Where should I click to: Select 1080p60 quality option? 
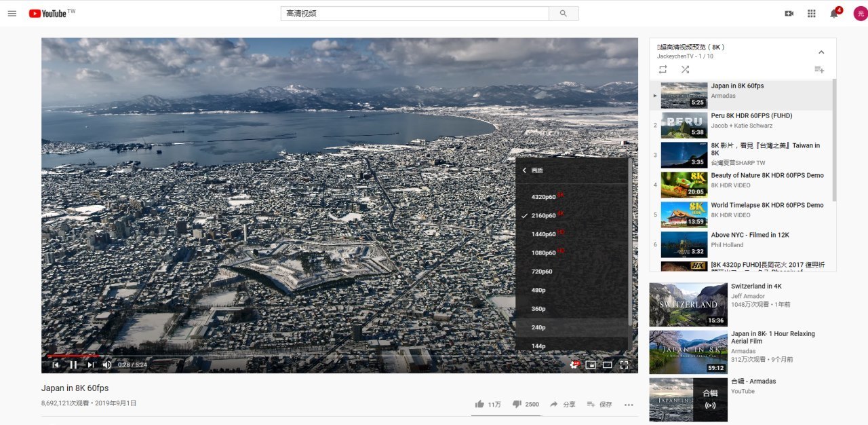[543, 253]
